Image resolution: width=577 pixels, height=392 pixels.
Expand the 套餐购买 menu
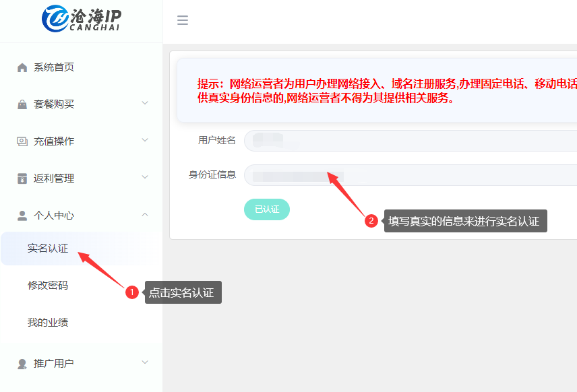pos(61,104)
